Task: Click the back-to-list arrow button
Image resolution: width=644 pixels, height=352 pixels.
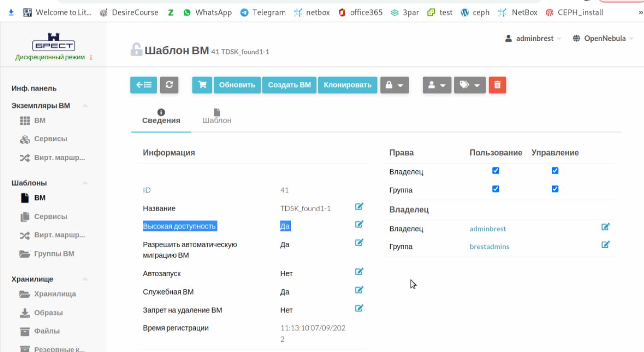Action: (144, 85)
